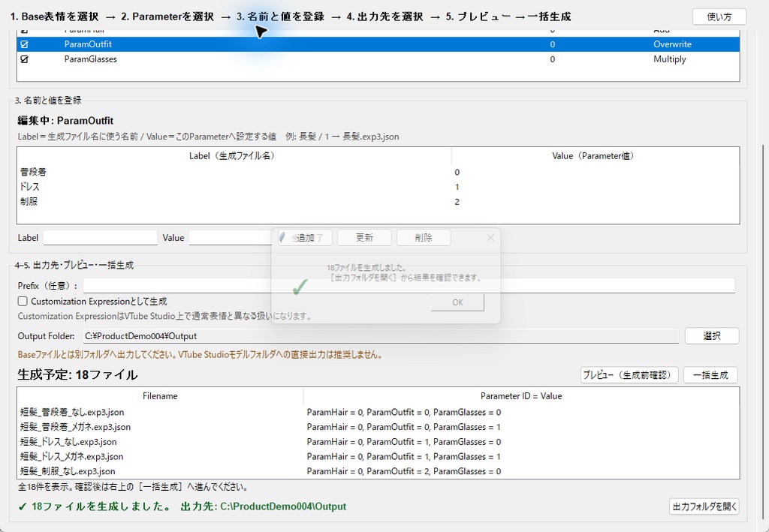This screenshot has width=769, height=532.
Task: Click into the Output Folder path field
Action: coord(381,336)
